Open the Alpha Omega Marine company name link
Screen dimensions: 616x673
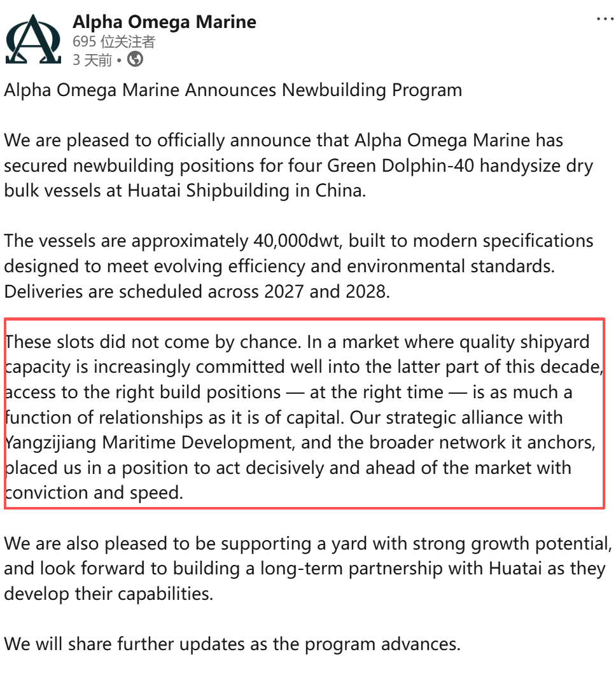[164, 22]
